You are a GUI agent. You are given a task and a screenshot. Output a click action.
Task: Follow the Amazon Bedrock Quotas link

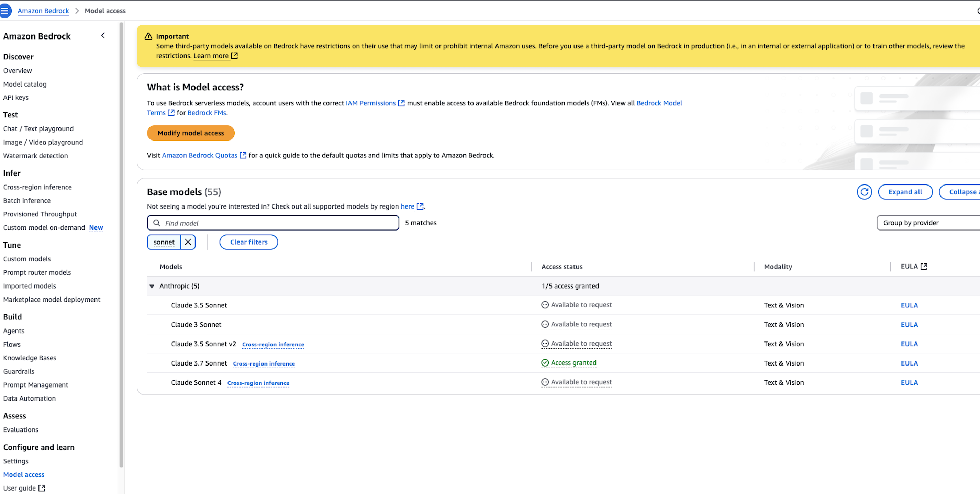click(x=199, y=155)
